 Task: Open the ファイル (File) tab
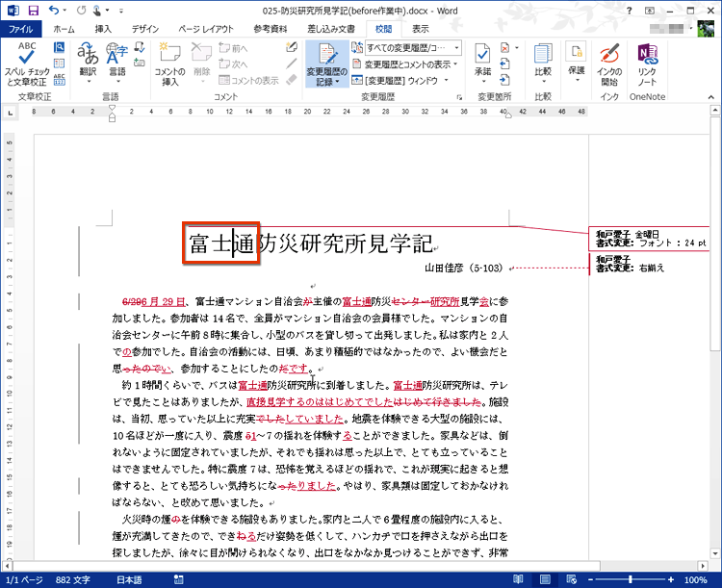click(21, 29)
